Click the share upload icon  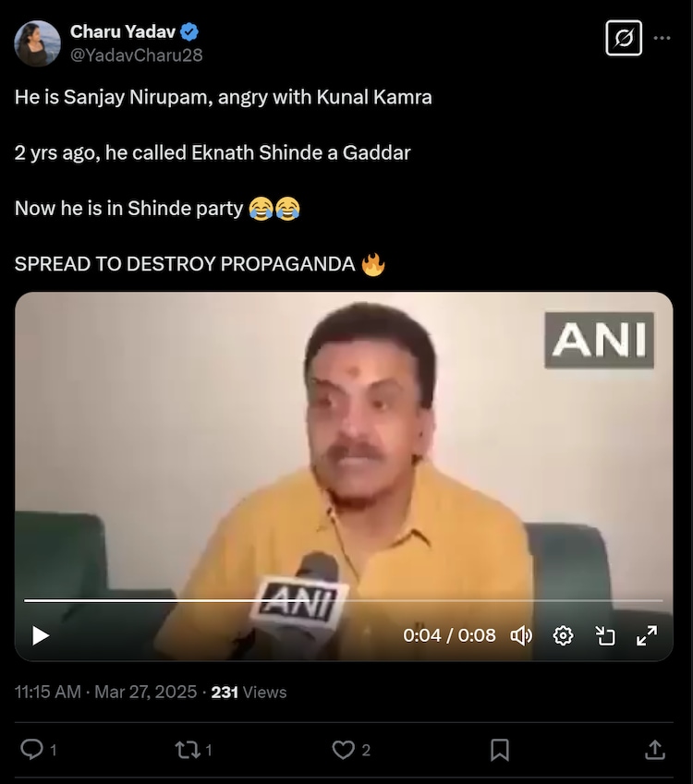(655, 750)
